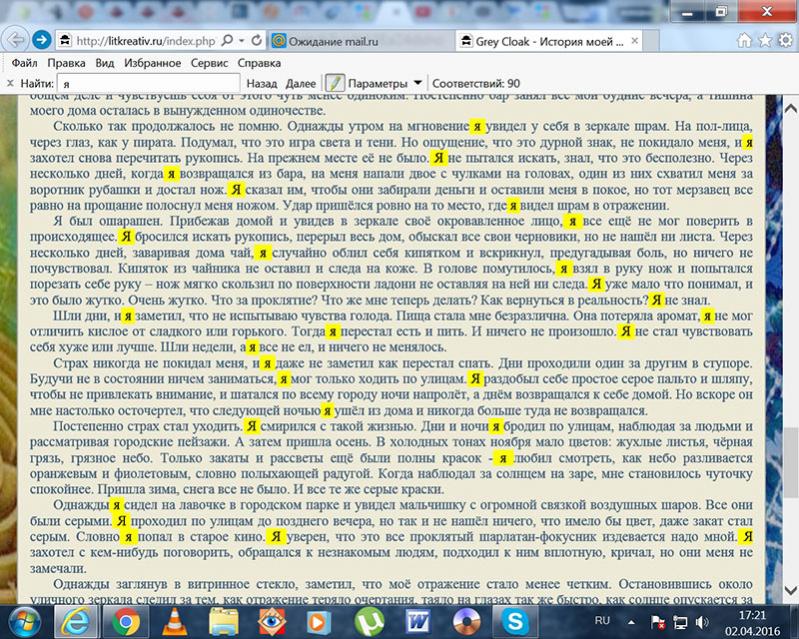
Task: Open Favorites with the star icon
Action: pos(766,41)
